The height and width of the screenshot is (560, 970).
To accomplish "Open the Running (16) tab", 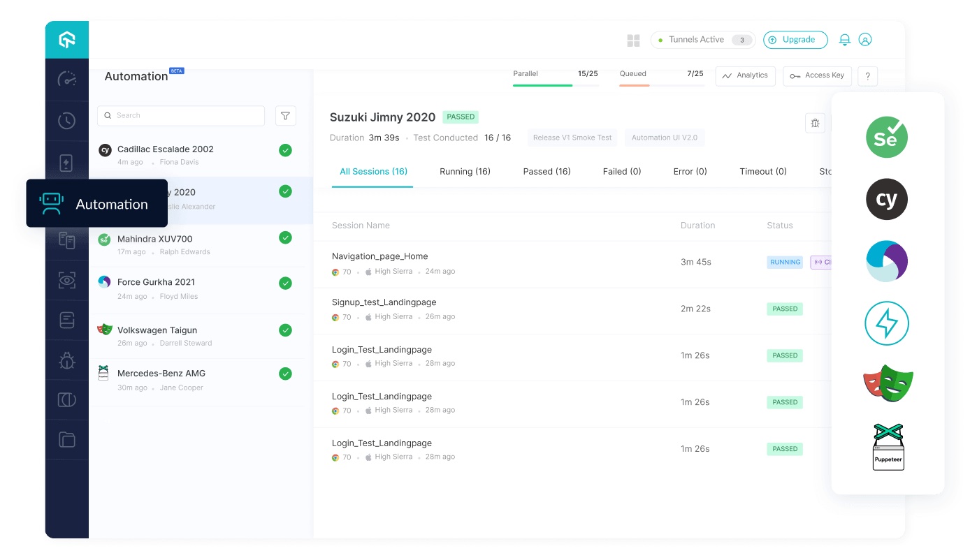I will [465, 171].
